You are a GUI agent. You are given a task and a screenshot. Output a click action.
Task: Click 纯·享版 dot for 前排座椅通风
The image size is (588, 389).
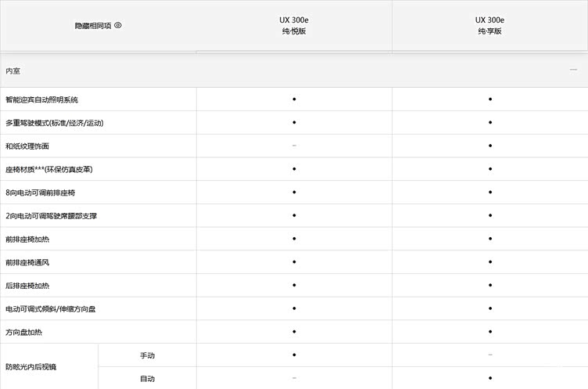click(x=490, y=261)
